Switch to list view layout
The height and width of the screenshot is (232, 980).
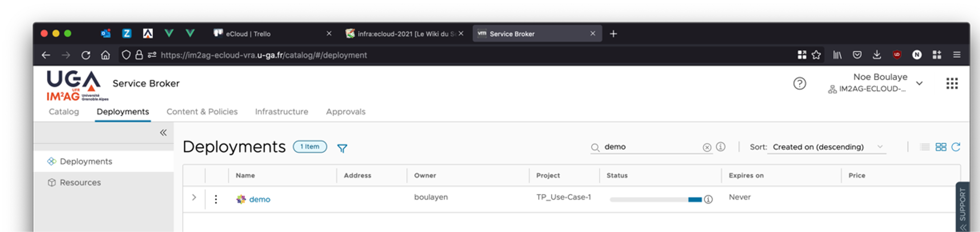[925, 147]
